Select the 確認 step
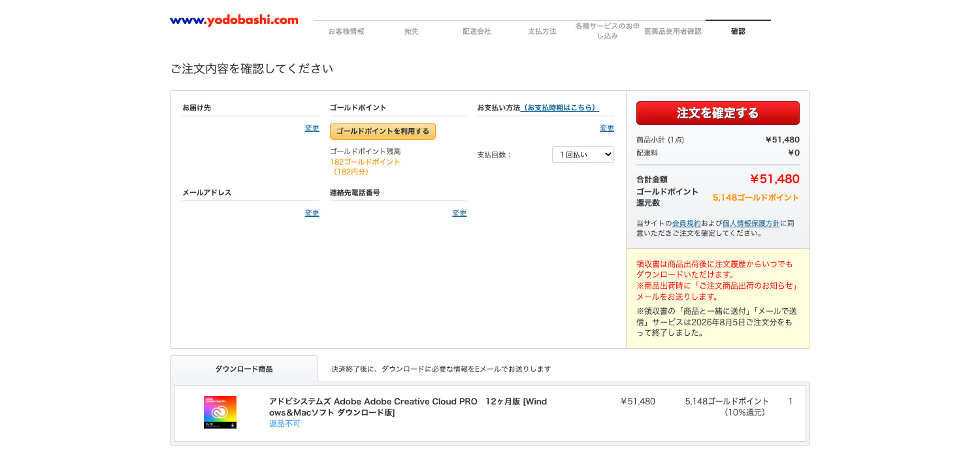Screen dimensions: 980x456 [738, 31]
